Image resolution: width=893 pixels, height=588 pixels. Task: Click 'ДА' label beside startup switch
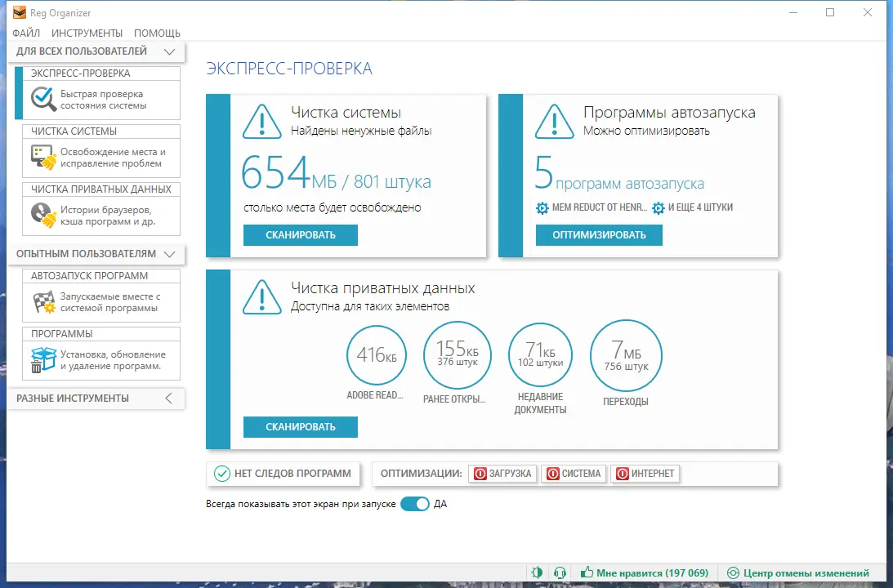(x=440, y=504)
